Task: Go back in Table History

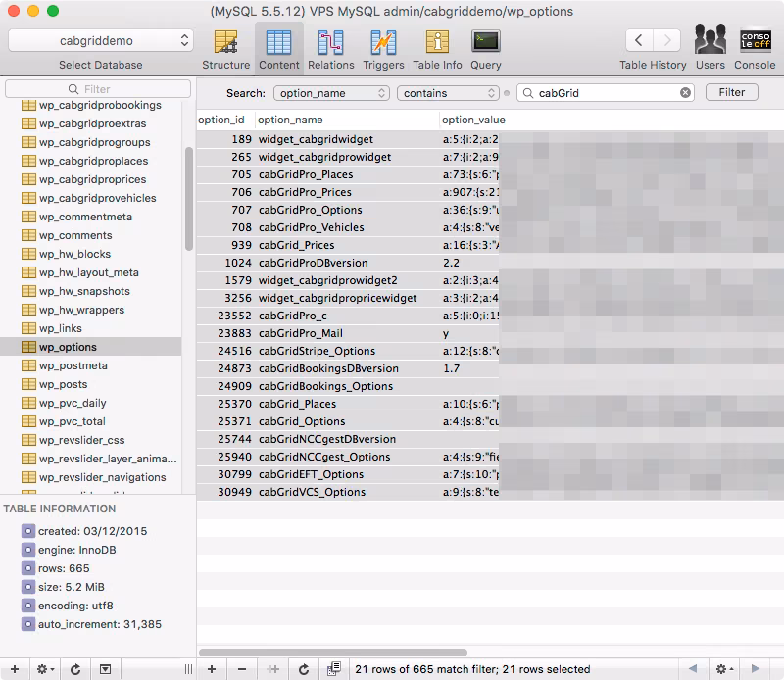Action: (x=639, y=40)
